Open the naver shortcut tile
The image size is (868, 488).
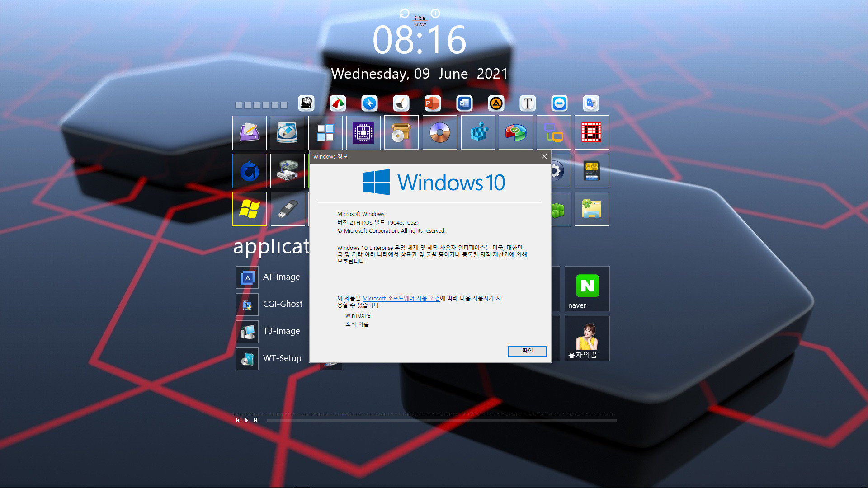pos(587,289)
